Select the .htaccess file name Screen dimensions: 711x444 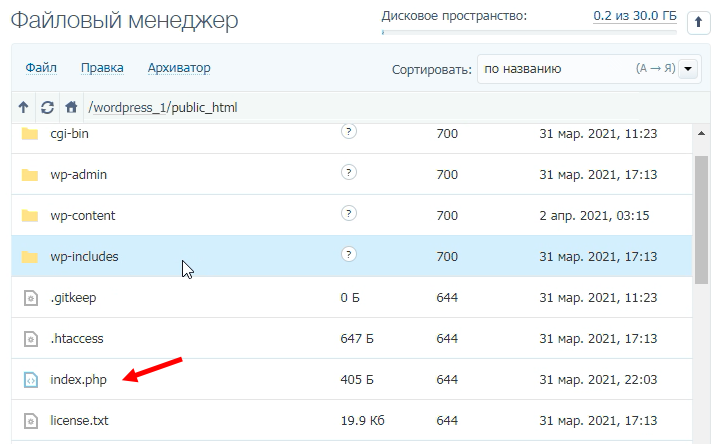click(77, 339)
